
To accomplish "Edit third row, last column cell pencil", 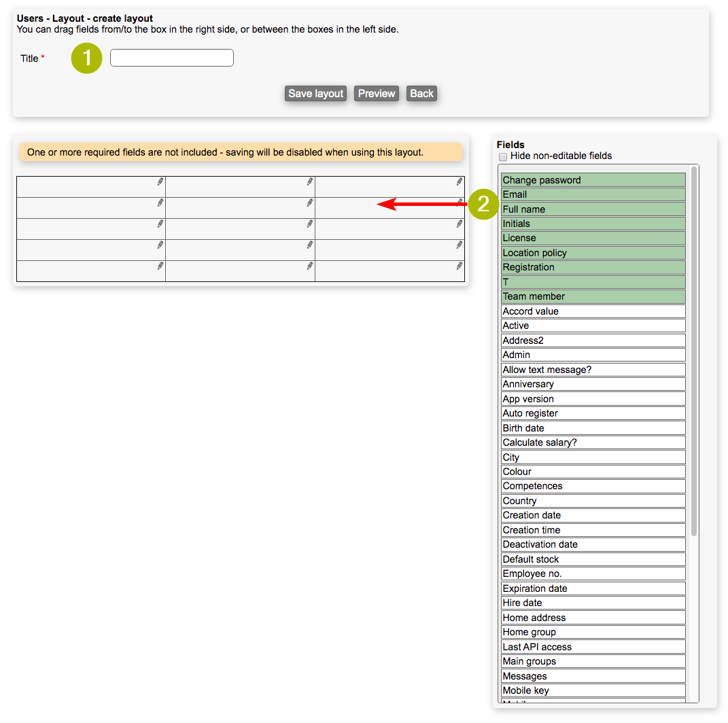I will pyautogui.click(x=460, y=224).
